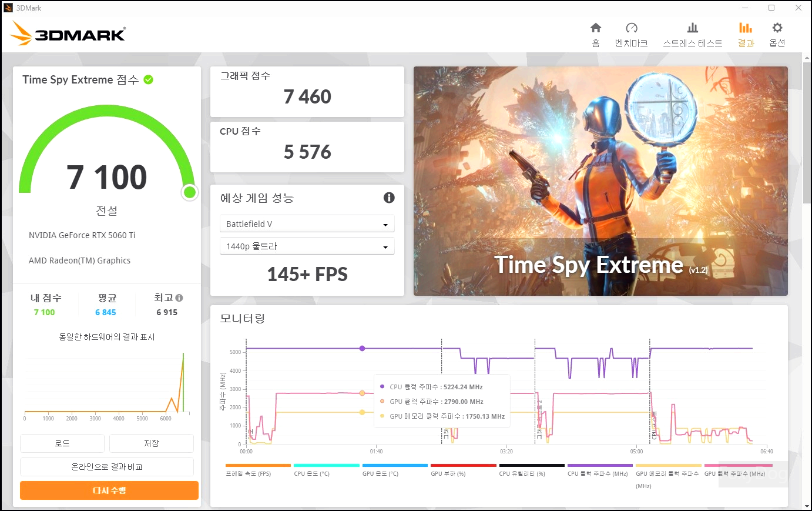Minimize the 3DMark window

click(x=745, y=8)
